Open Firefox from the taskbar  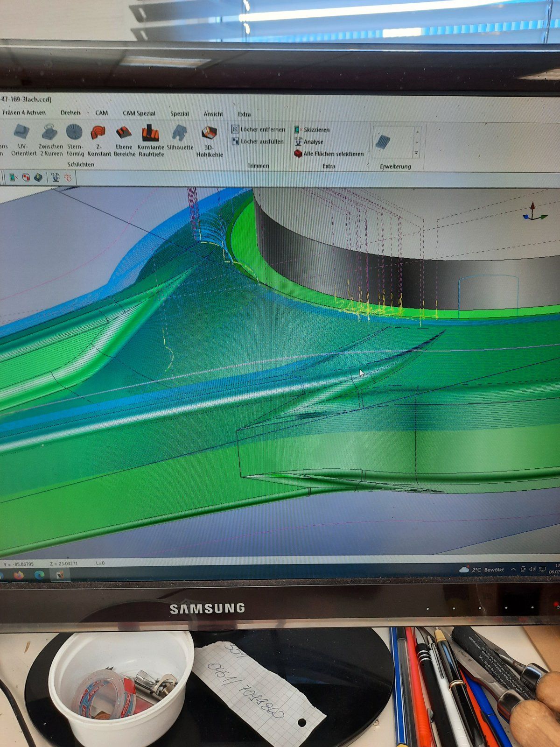pyautogui.click(x=19, y=575)
